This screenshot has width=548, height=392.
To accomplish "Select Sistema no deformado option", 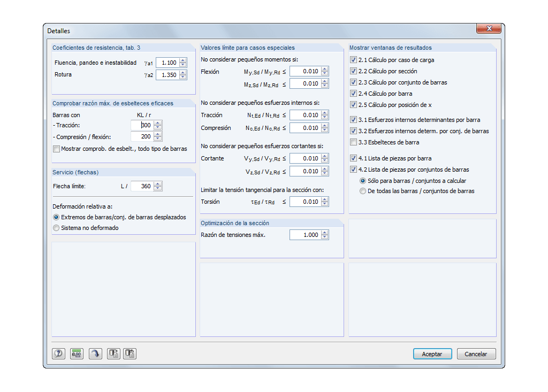I will pyautogui.click(x=56, y=227).
